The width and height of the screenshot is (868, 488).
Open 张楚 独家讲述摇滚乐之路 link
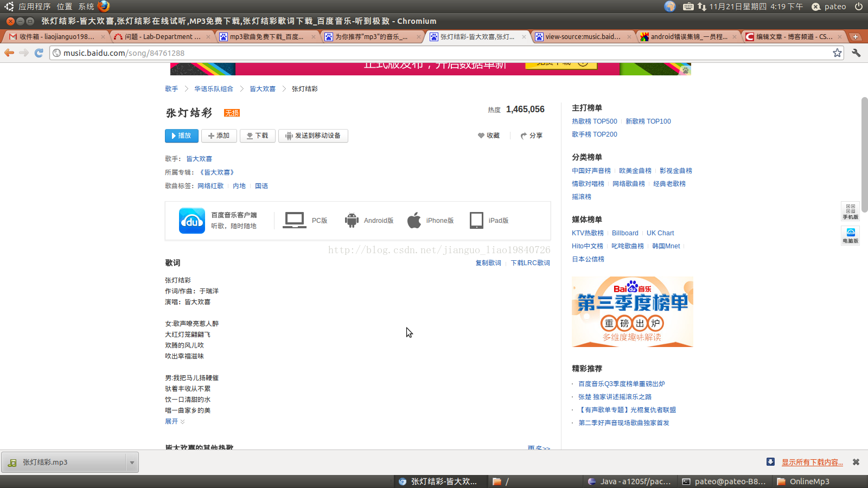point(615,397)
